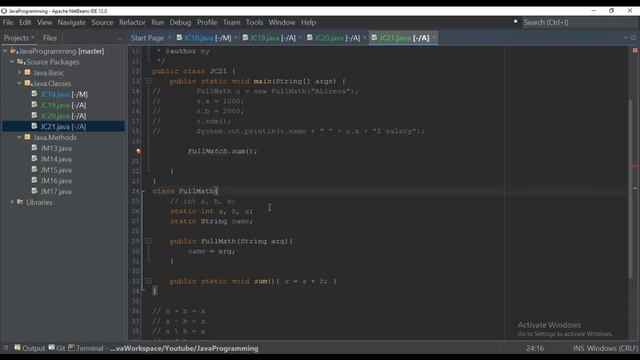Select JC20.java in project tree
Image resolution: width=640 pixels, height=360 pixels.
tap(63, 116)
